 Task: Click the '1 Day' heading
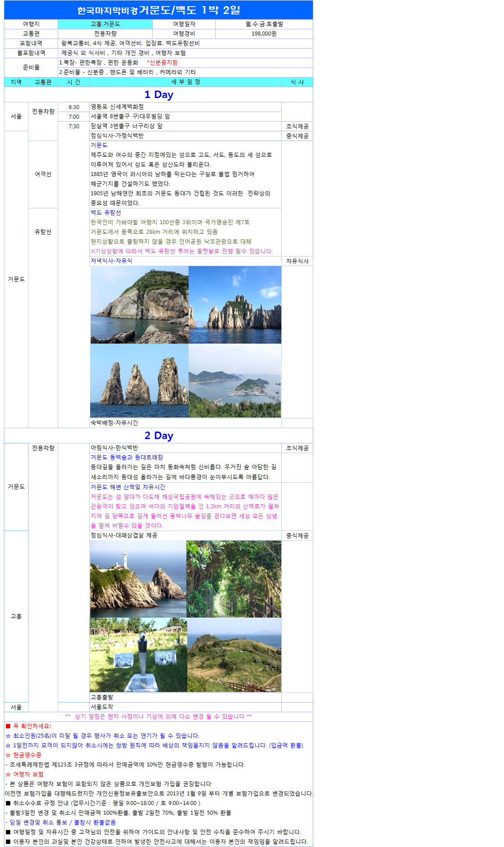[x=159, y=95]
